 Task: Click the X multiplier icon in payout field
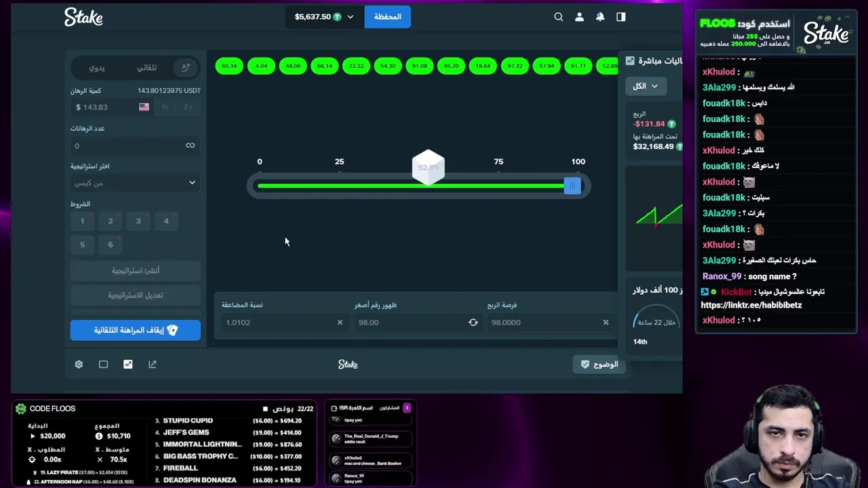[x=340, y=323]
